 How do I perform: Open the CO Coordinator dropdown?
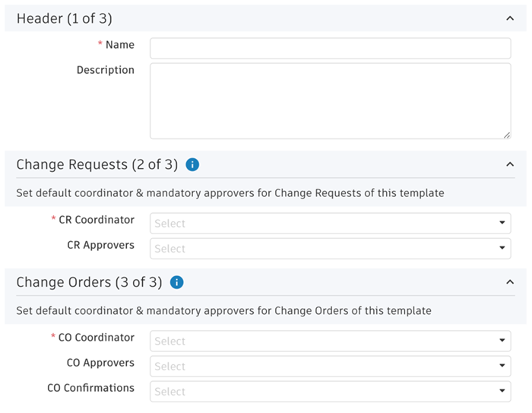click(330, 342)
